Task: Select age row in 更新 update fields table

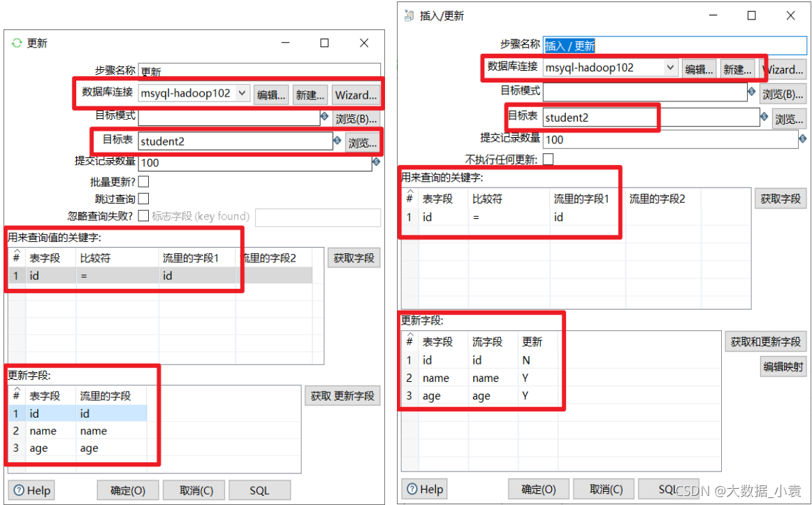Action: [78, 448]
